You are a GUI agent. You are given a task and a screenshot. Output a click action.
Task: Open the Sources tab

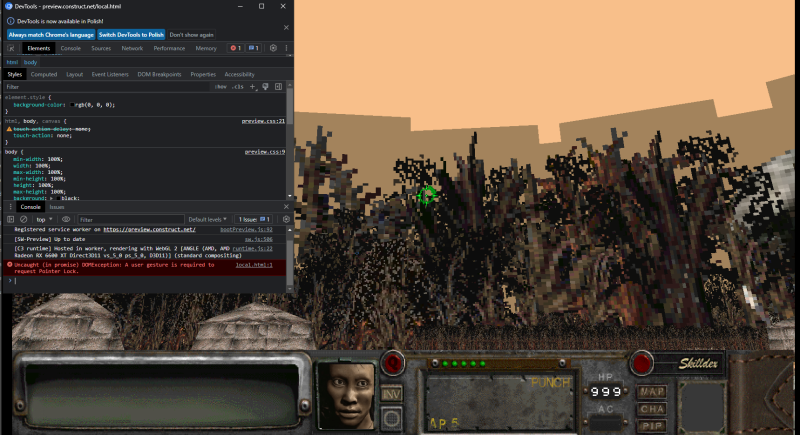tap(101, 48)
